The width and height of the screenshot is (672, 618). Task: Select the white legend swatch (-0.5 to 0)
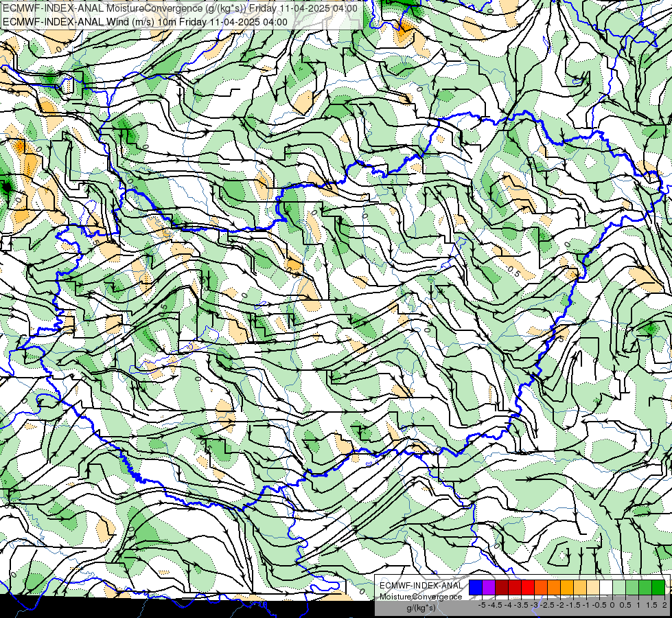606,588
